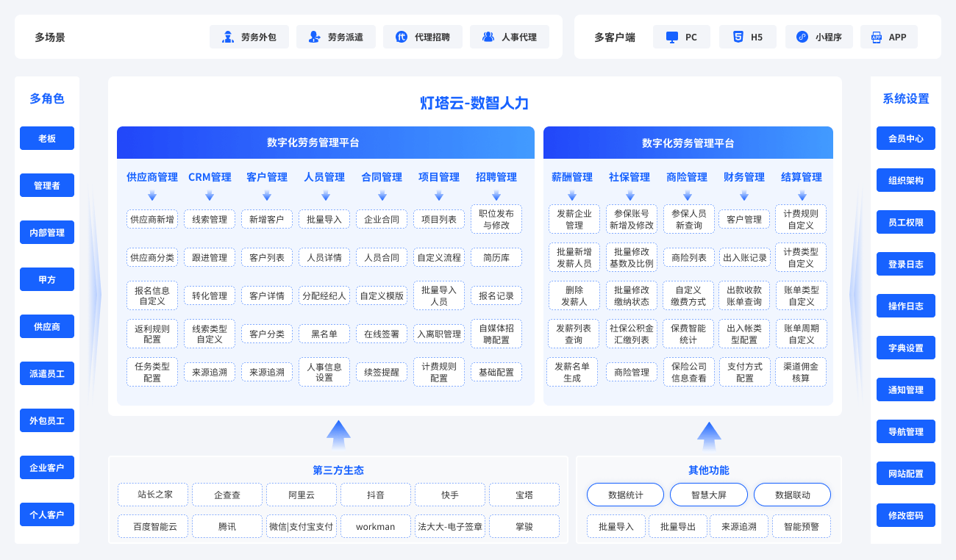Click the 数据统计 button
The width and height of the screenshot is (956, 560).
pos(624,495)
